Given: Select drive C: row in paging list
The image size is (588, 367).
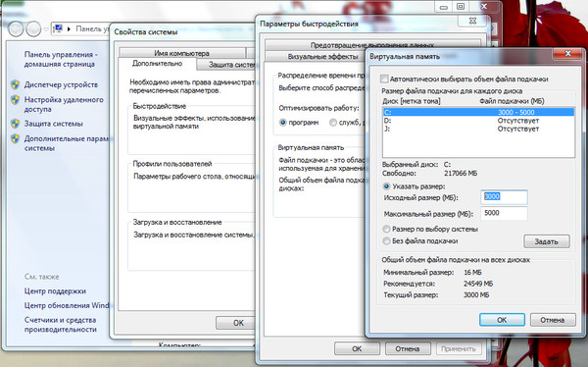Looking at the screenshot, I should pos(478,112).
